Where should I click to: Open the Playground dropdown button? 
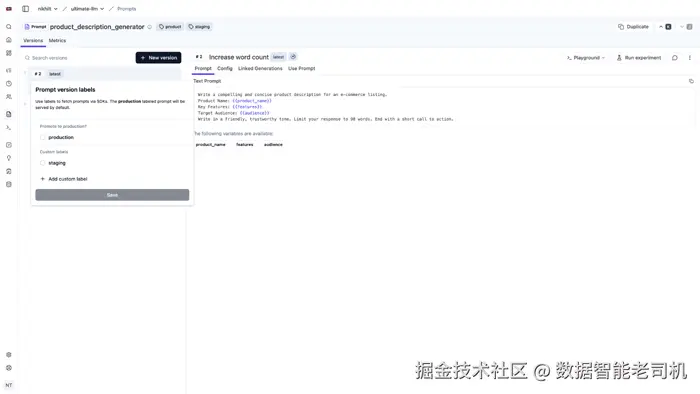point(586,58)
